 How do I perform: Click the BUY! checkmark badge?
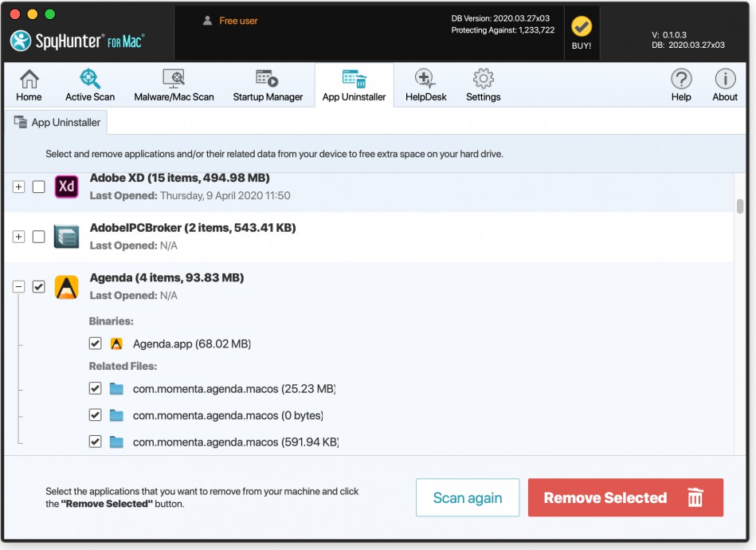pos(582,32)
